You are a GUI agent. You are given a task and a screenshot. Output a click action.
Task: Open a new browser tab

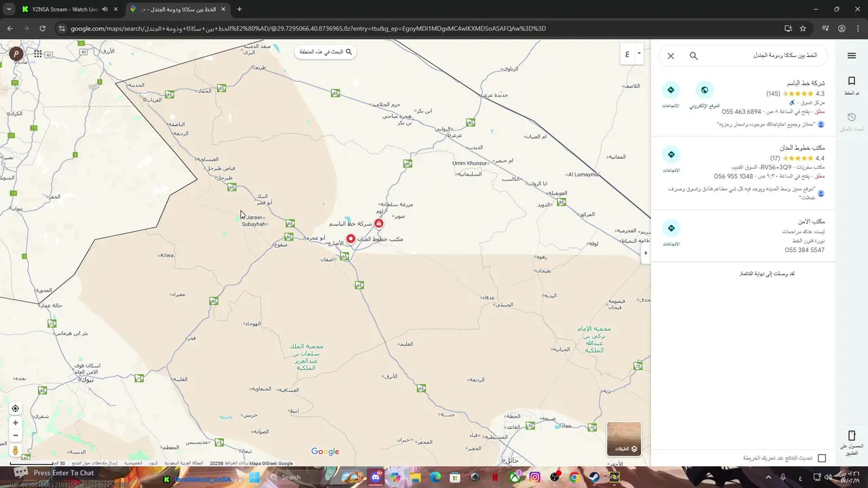[239, 9]
